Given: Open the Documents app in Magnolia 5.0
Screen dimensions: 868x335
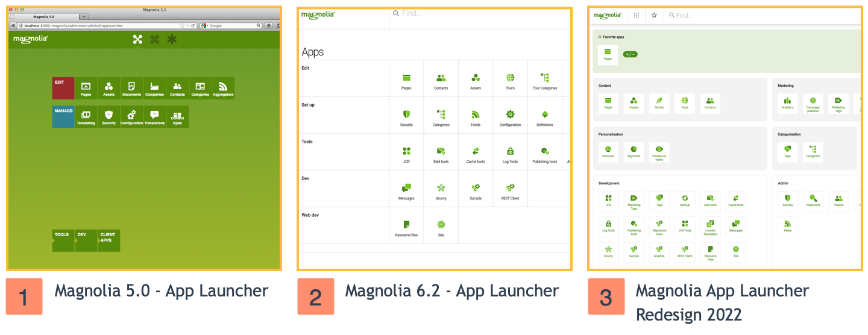Looking at the screenshot, I should [x=131, y=88].
